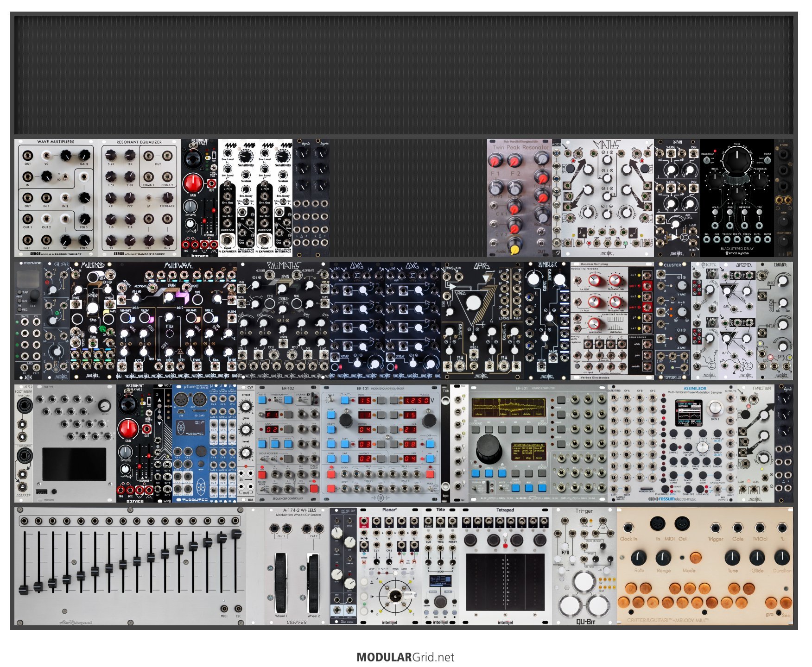
Task: Select the Serge Wave Multipliers module
Action: (x=56, y=198)
